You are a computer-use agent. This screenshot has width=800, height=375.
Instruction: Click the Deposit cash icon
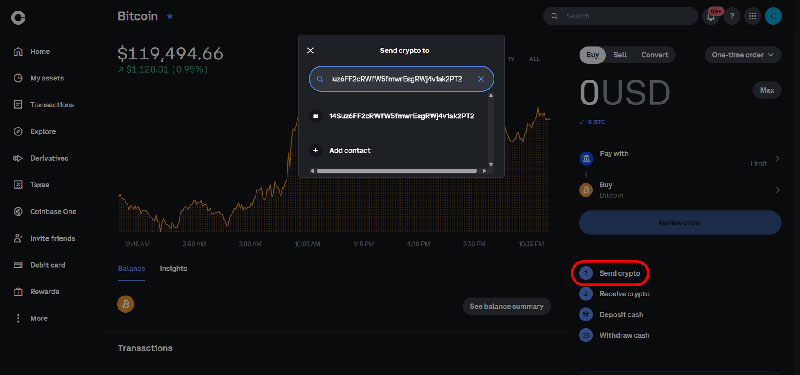coord(586,315)
